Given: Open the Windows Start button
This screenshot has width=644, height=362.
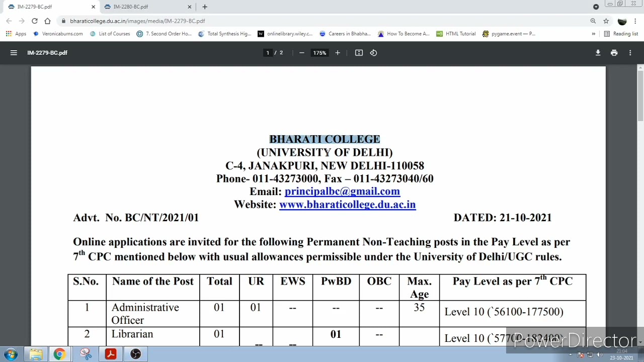Looking at the screenshot, I should pyautogui.click(x=11, y=354).
